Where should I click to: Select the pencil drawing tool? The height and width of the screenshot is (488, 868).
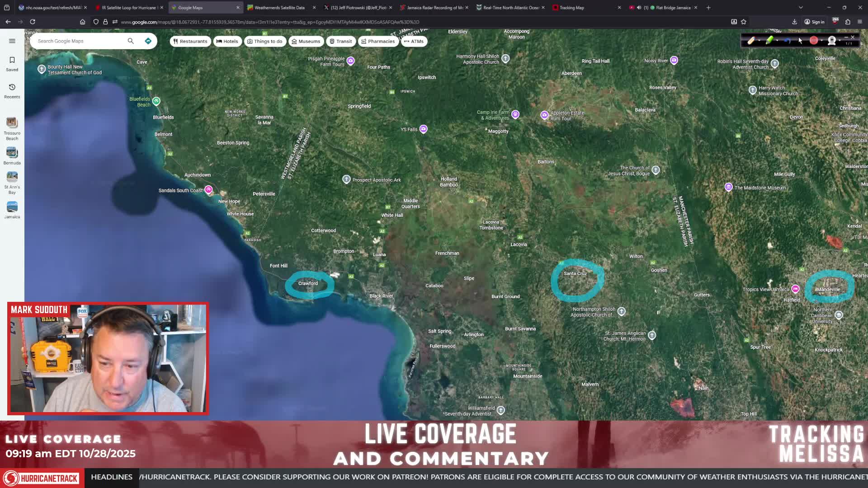pyautogui.click(x=750, y=41)
